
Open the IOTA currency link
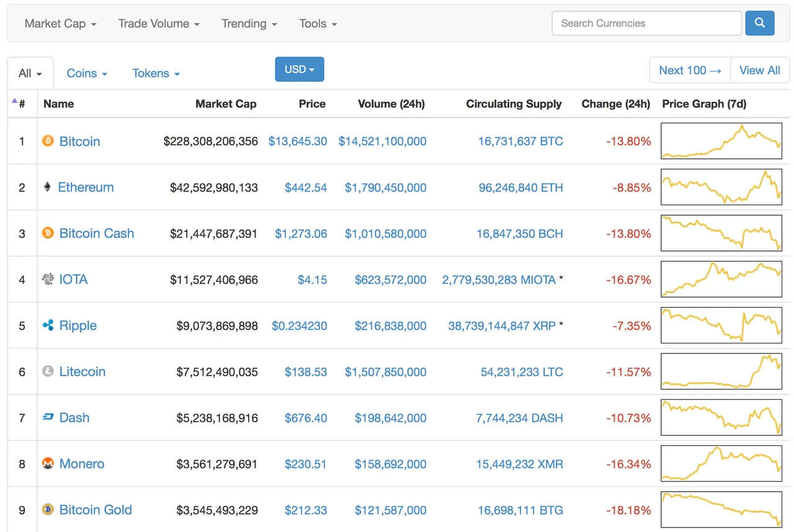(x=73, y=279)
